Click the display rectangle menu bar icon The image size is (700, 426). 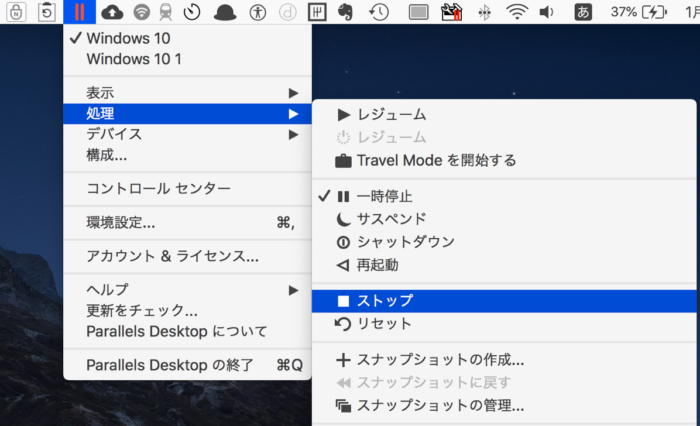(x=418, y=13)
